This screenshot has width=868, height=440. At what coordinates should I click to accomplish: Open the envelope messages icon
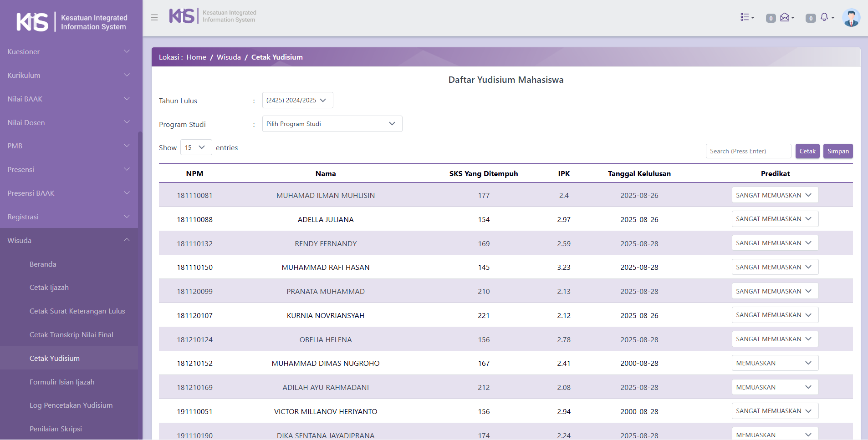tap(786, 17)
